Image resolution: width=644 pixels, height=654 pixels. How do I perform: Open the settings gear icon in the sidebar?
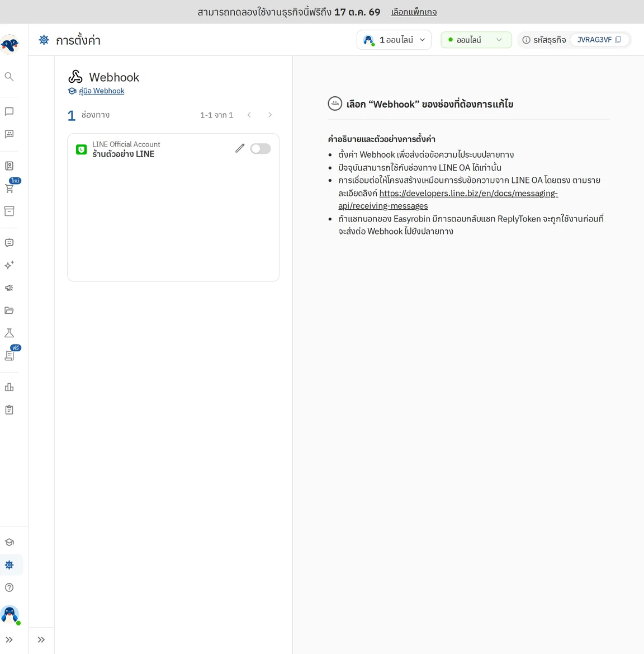(9, 564)
